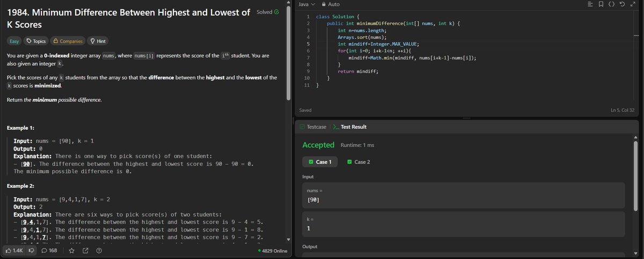Click the Easy difficulty badge
This screenshot has width=644, height=259.
(x=14, y=41)
